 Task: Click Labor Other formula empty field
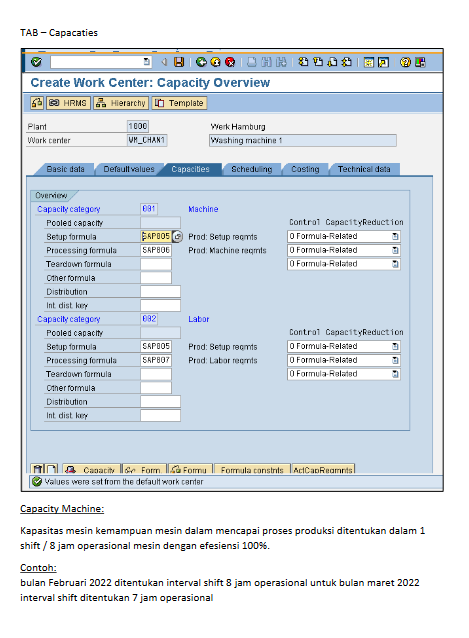(156, 388)
